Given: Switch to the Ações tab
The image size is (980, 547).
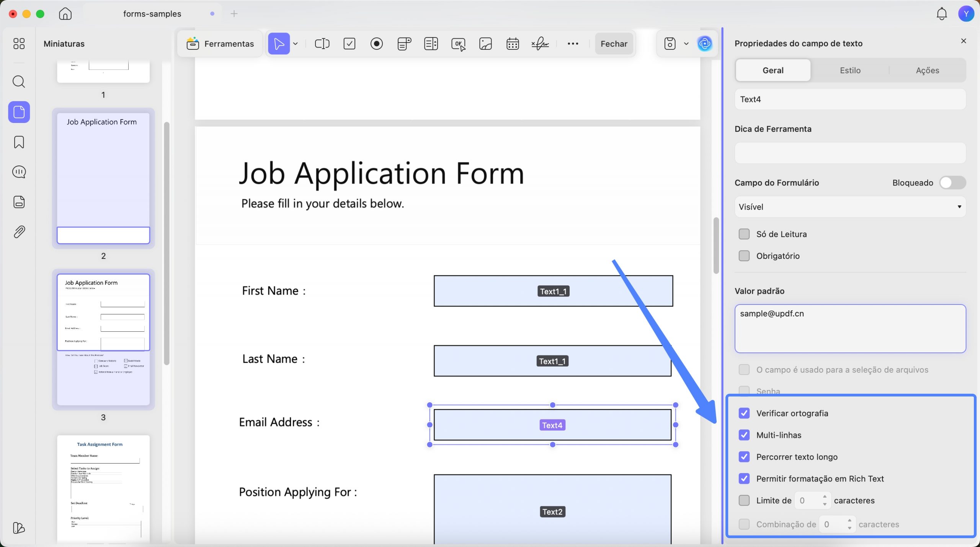Looking at the screenshot, I should coord(927,70).
